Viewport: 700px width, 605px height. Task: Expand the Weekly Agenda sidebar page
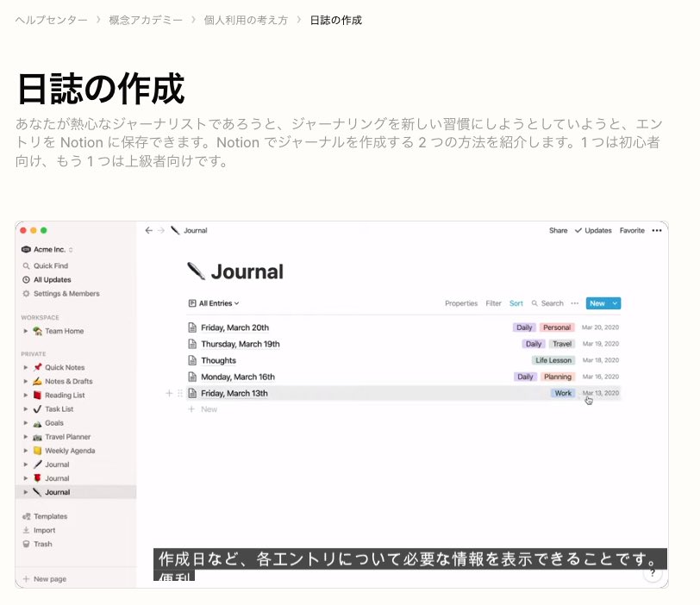point(26,451)
